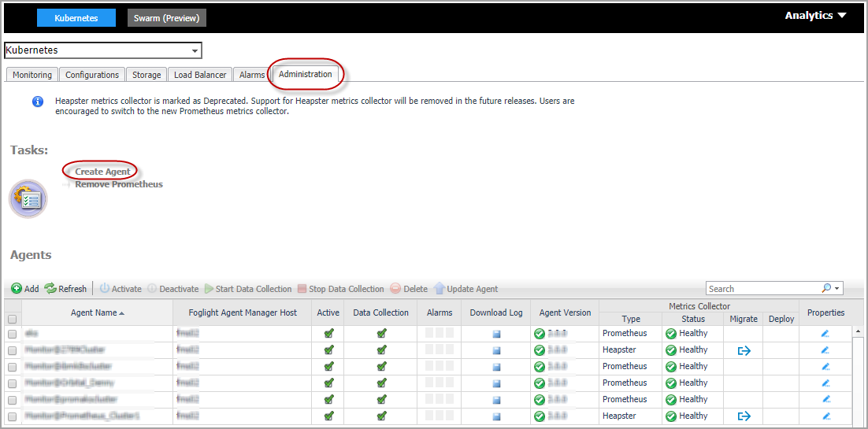
Task: Click into the agents Search field
Action: coord(760,289)
